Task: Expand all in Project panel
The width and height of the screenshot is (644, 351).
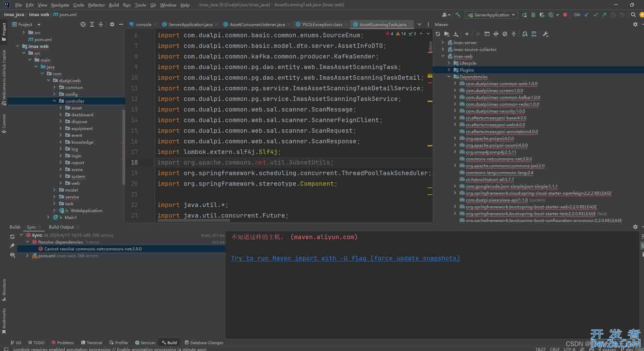Action: point(92,24)
